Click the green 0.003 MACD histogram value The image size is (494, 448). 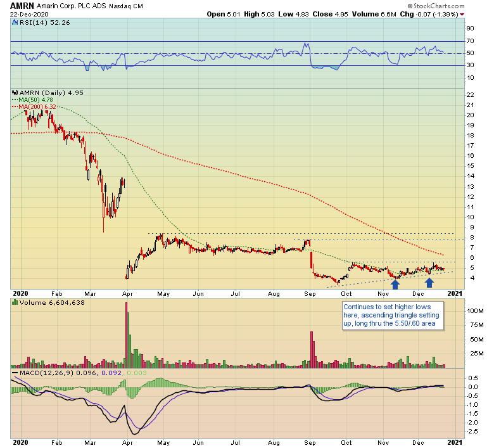click(137, 373)
